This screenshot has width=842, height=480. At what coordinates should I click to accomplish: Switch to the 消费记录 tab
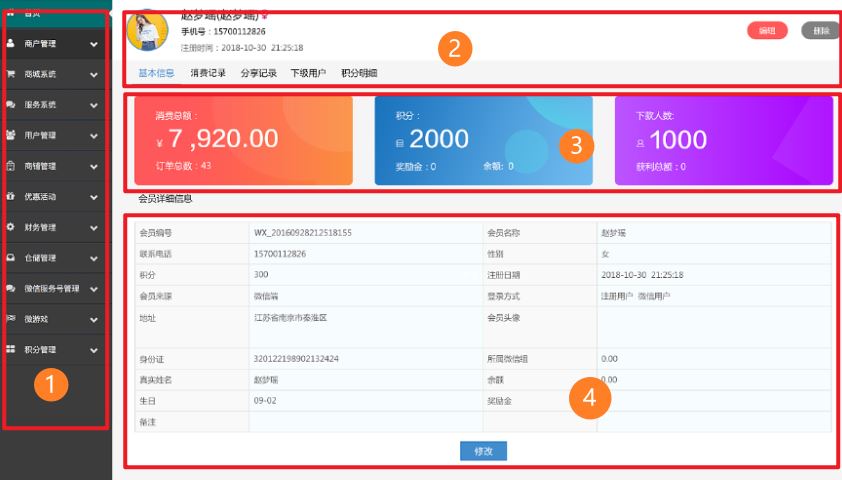click(208, 73)
